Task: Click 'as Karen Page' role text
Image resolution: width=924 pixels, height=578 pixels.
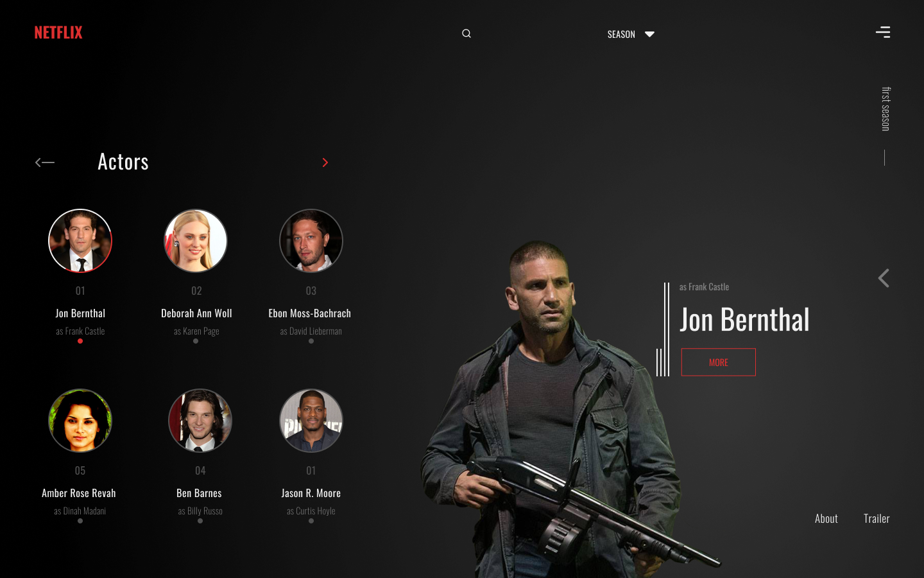Action: (x=196, y=331)
